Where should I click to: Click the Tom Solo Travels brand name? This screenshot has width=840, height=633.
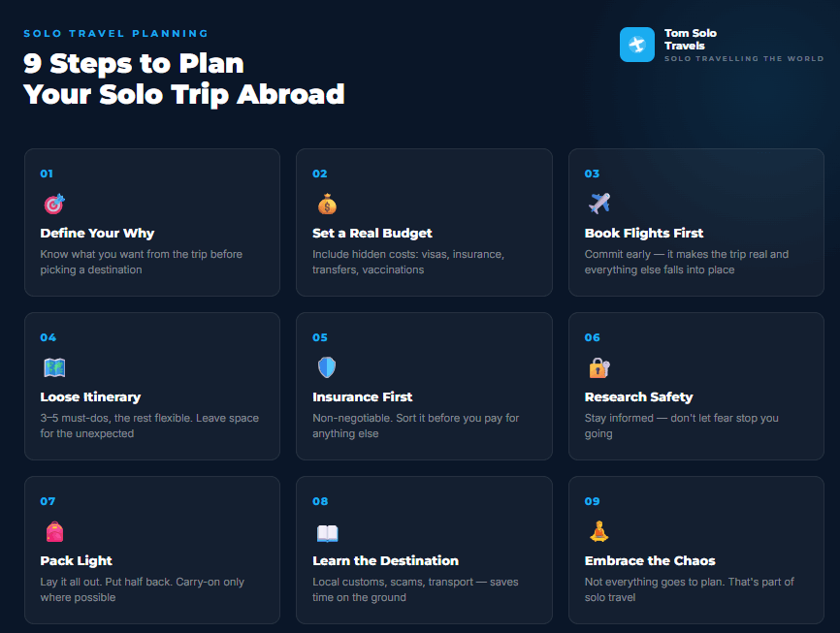(x=691, y=40)
